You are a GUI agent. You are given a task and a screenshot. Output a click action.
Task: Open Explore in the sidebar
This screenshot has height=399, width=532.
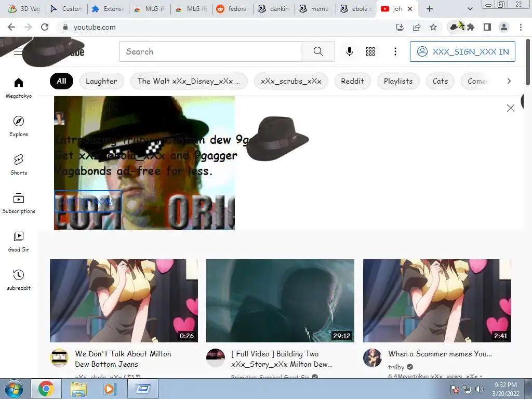19,127
